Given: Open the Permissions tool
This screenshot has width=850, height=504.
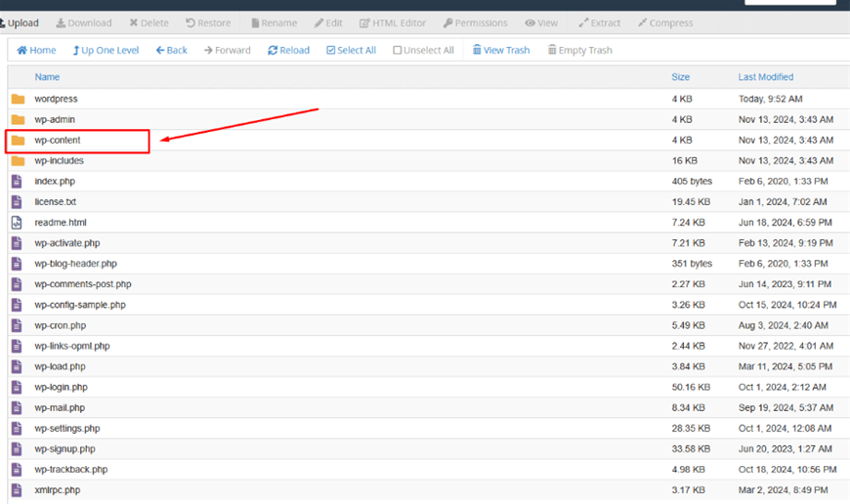Looking at the screenshot, I should pos(476,22).
